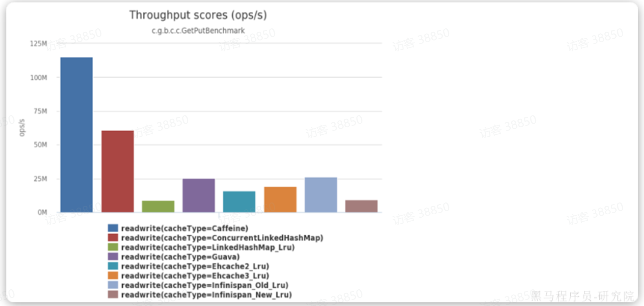Select the tall blue Caffeine bar
Viewport: 644px width, 306px height.
[x=77, y=135]
